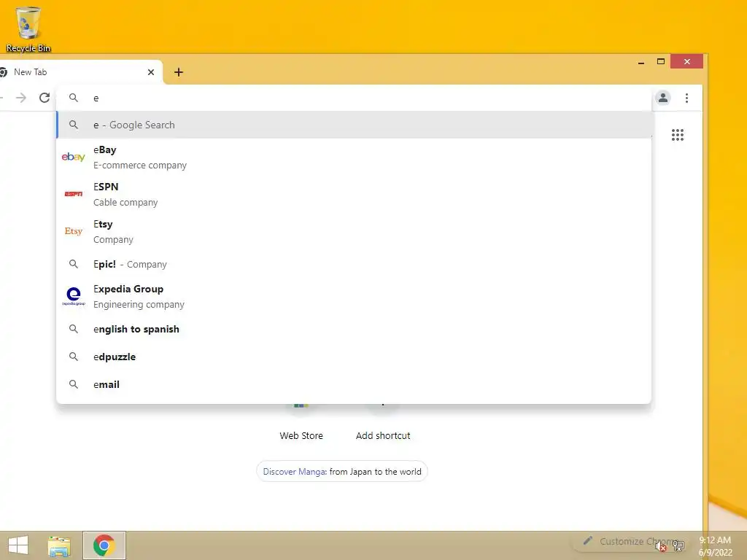Select the 'email' suggestion
This screenshot has height=560, width=747.
tap(354, 384)
